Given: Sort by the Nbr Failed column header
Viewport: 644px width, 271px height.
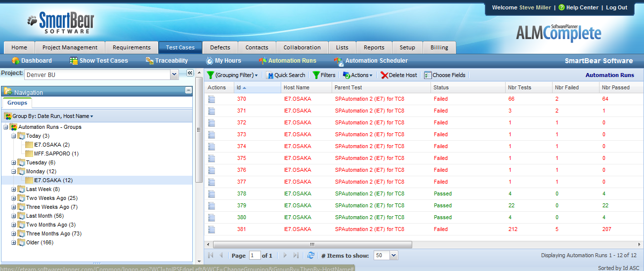Looking at the screenshot, I should [576, 87].
